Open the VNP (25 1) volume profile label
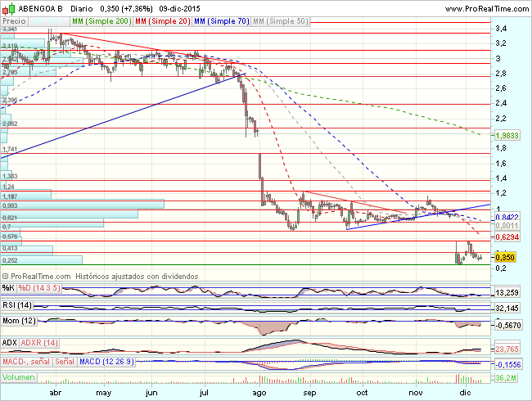This screenshot has height=401, width=532. (x=49, y=21)
